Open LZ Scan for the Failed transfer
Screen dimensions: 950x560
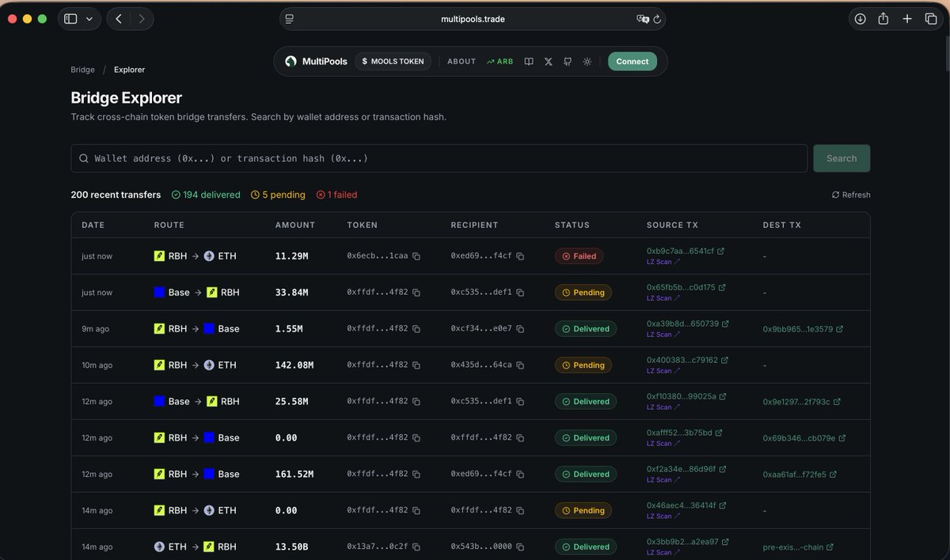663,261
